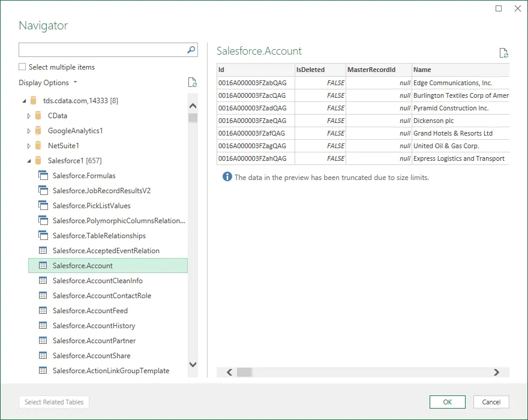Refresh the Salesforce.Account preview
528x420 pixels.
coord(504,53)
